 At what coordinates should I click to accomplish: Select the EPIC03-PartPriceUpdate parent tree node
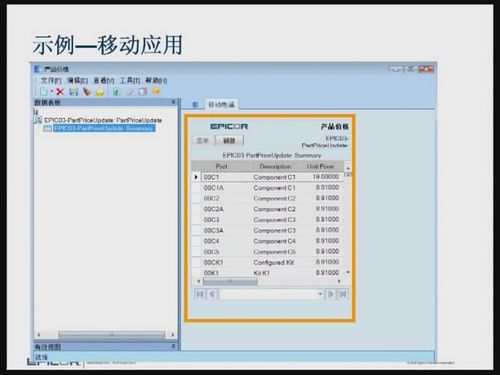point(103,120)
